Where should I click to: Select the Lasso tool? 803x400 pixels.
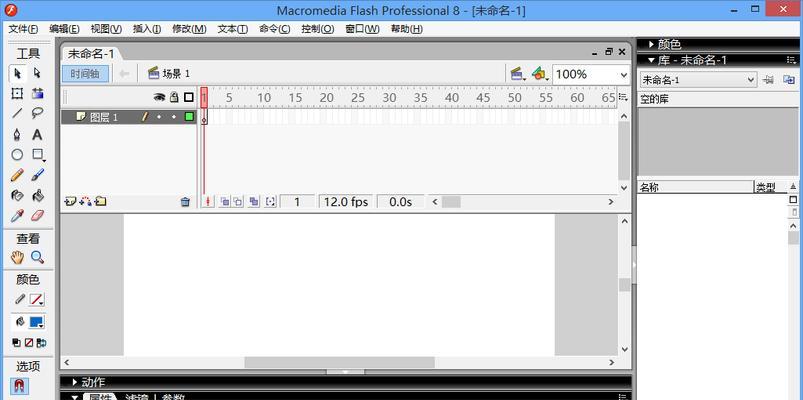click(37, 113)
